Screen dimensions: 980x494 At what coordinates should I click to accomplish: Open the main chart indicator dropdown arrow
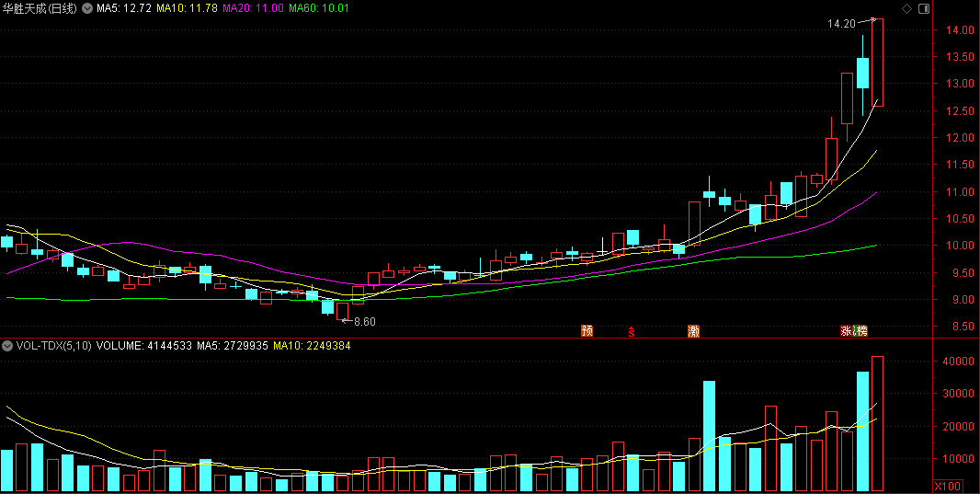point(86,9)
